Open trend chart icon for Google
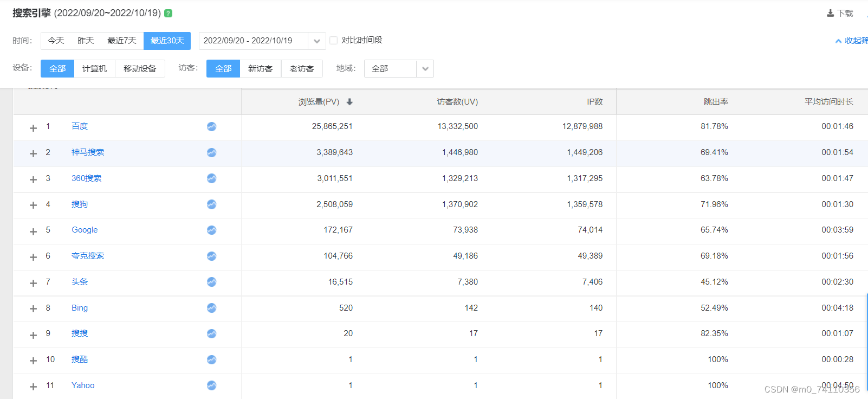 pyautogui.click(x=211, y=230)
